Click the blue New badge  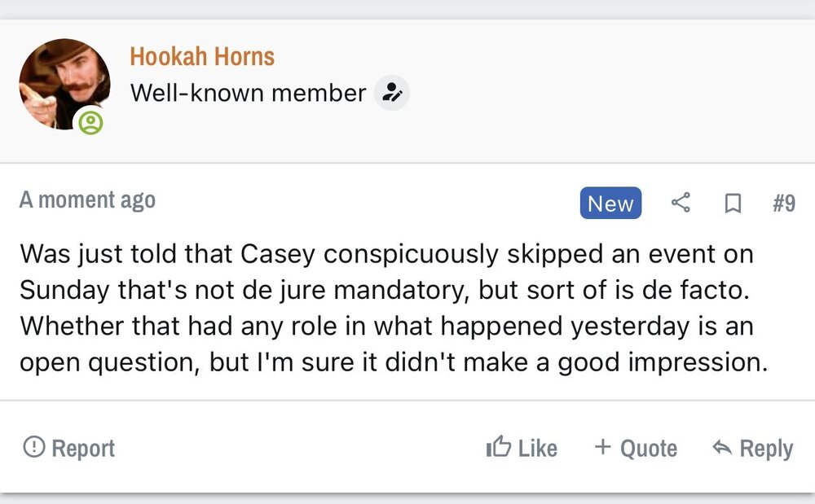pyautogui.click(x=610, y=204)
